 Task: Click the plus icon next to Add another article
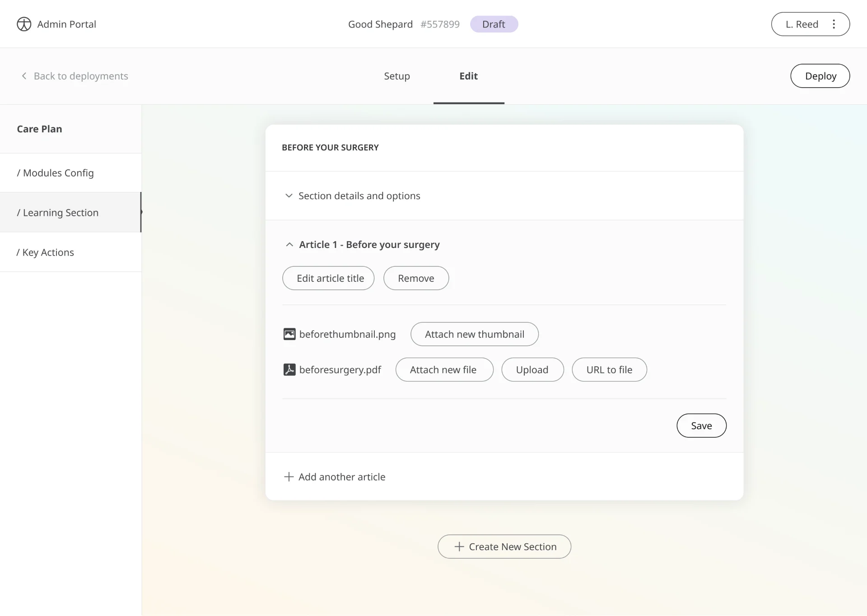289,477
